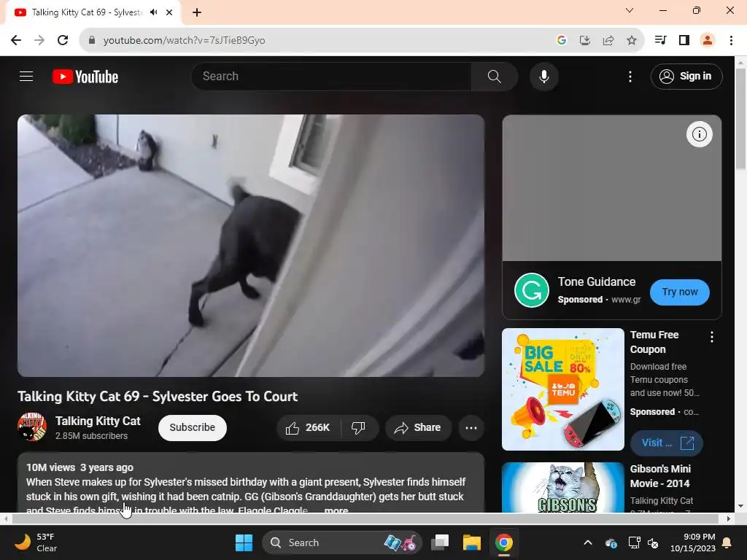
Task: Click taskbar Search box
Action: coord(342,542)
